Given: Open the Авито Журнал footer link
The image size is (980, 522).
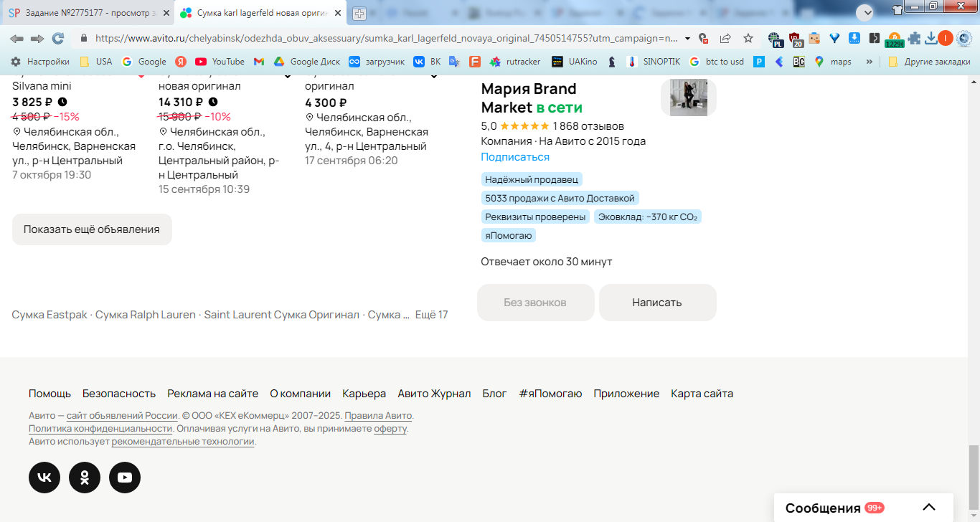Looking at the screenshot, I should tap(435, 394).
